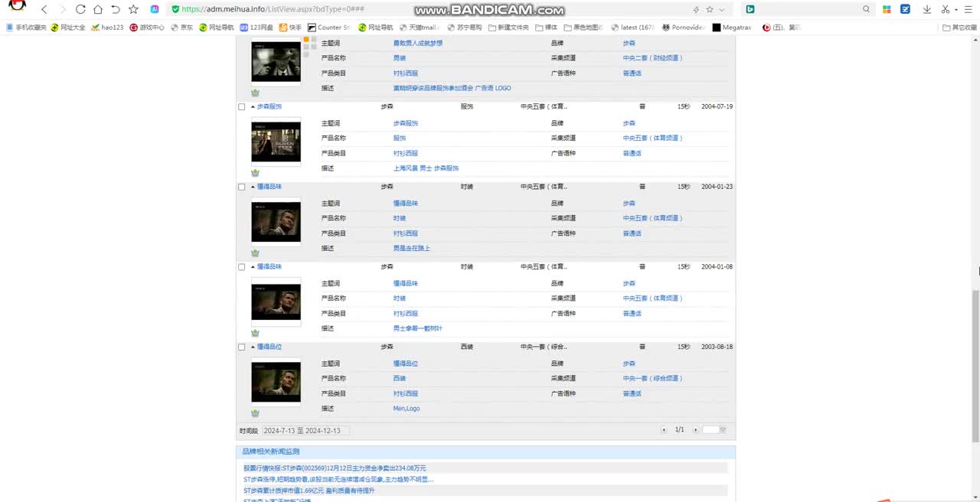Click the Men,Logo description link
The width and height of the screenshot is (980, 502).
[407, 409]
